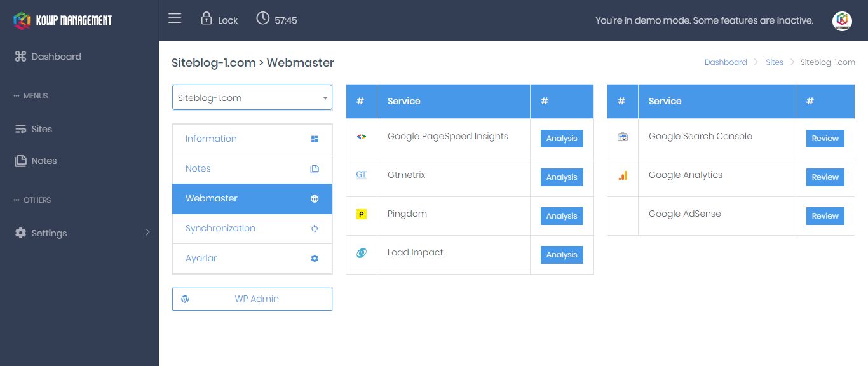
Task: Switch to the Information tab
Action: [252, 139]
